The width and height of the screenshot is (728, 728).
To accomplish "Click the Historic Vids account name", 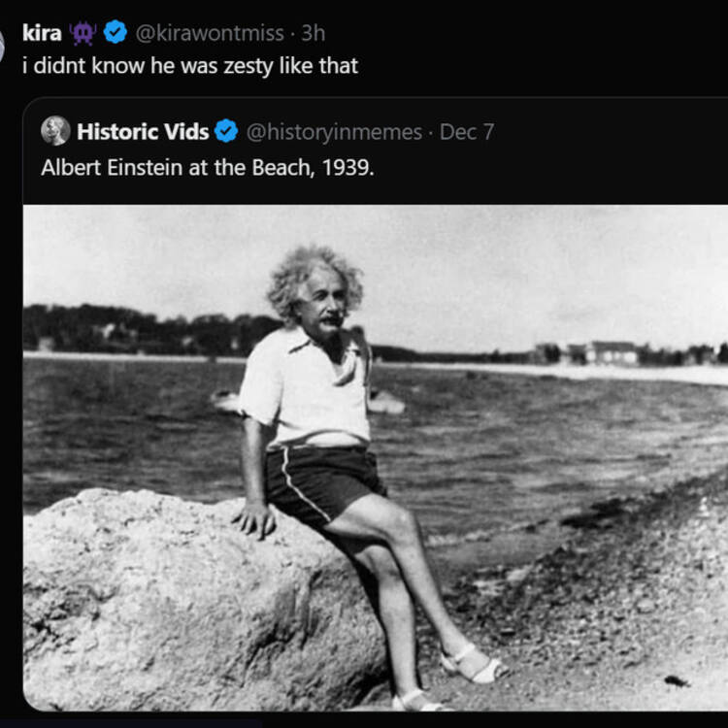I will [143, 132].
